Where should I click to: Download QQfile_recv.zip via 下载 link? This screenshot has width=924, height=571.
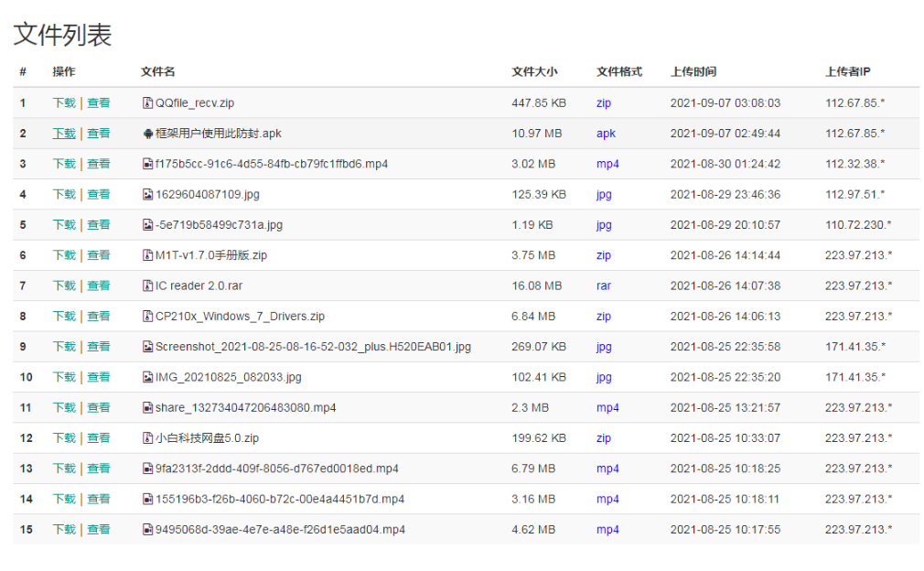[x=64, y=103]
